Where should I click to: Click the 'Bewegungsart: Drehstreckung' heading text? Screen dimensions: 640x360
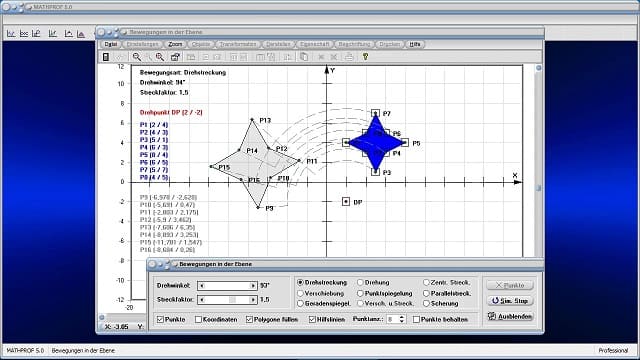click(183, 72)
